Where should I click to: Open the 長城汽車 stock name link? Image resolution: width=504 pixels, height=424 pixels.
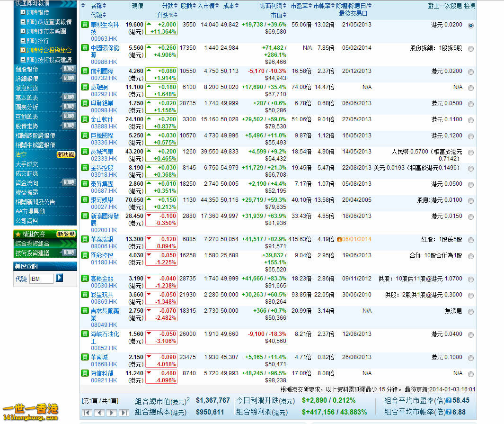[102, 152]
